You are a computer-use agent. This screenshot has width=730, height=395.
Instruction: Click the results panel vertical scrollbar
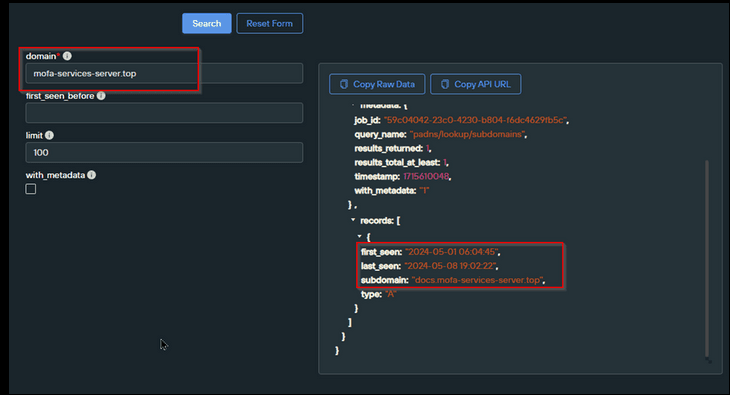(x=707, y=259)
